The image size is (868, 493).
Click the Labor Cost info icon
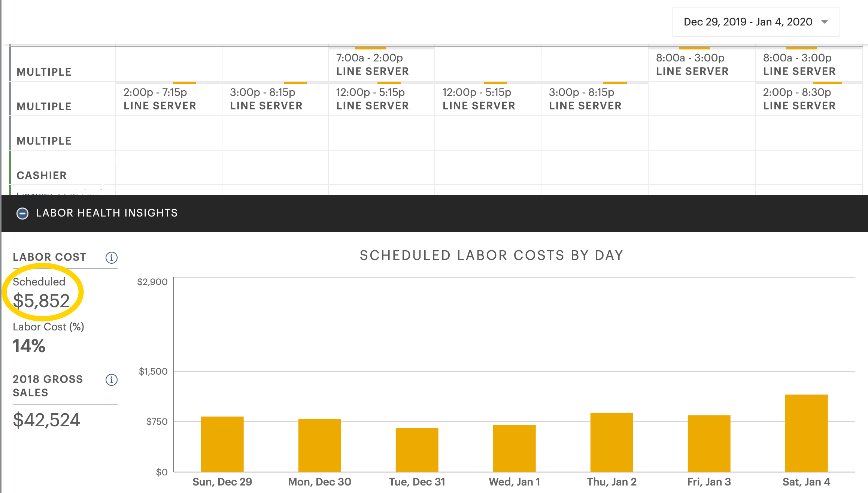(111, 258)
